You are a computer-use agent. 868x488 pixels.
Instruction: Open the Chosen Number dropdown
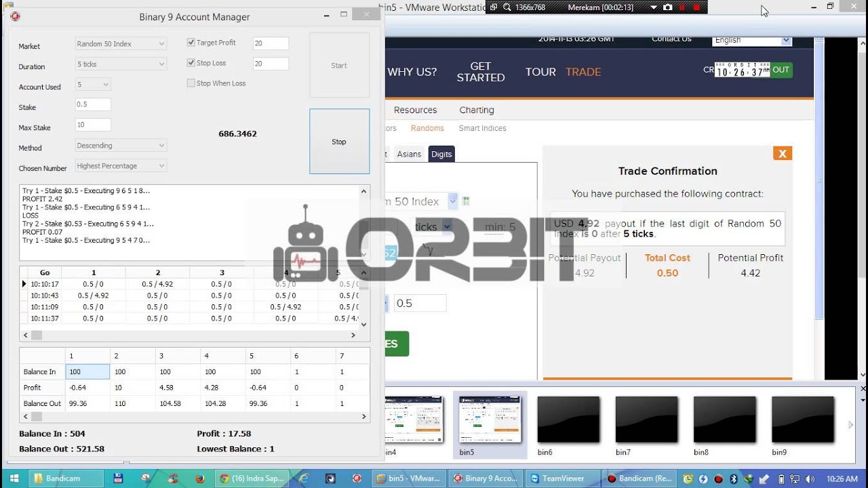pos(121,165)
